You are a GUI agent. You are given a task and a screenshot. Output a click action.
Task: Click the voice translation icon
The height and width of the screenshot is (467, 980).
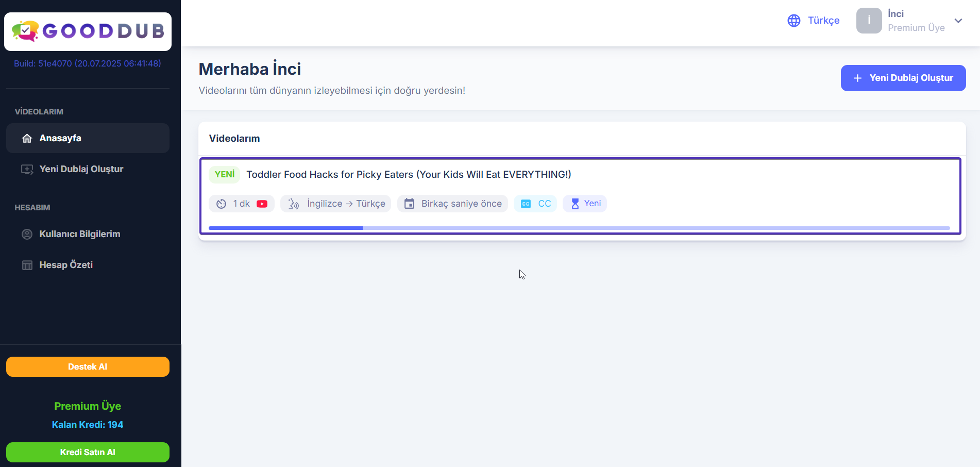coord(294,204)
